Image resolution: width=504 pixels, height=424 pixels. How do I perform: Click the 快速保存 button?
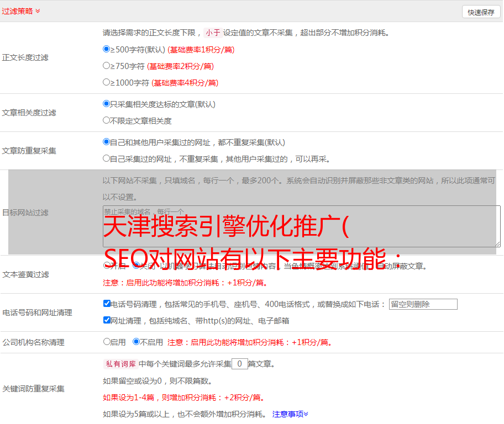pyautogui.click(x=481, y=12)
